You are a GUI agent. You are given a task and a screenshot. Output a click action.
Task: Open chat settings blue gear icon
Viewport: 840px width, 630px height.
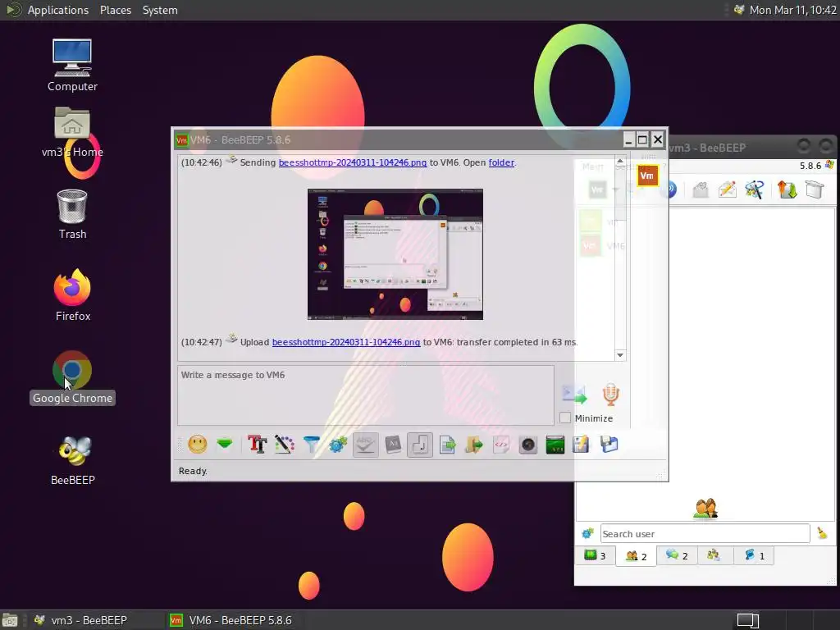(x=338, y=444)
